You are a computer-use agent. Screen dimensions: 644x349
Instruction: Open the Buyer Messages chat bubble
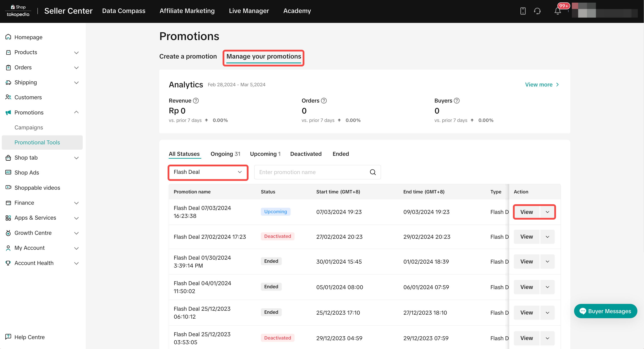point(605,311)
